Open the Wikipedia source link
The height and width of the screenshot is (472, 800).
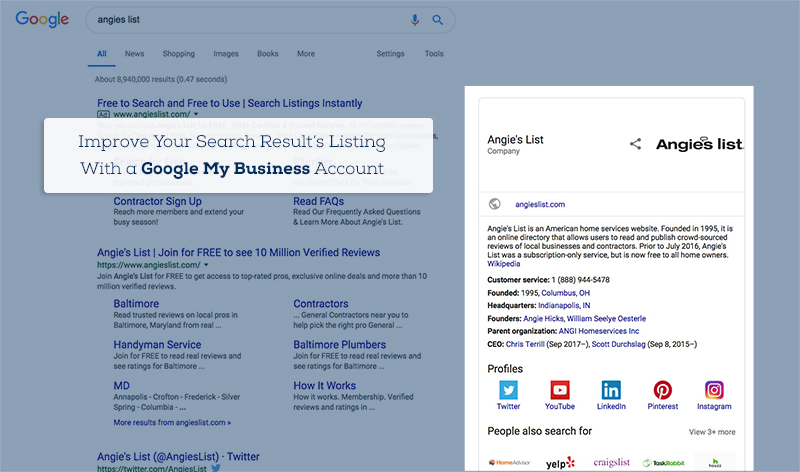point(504,264)
